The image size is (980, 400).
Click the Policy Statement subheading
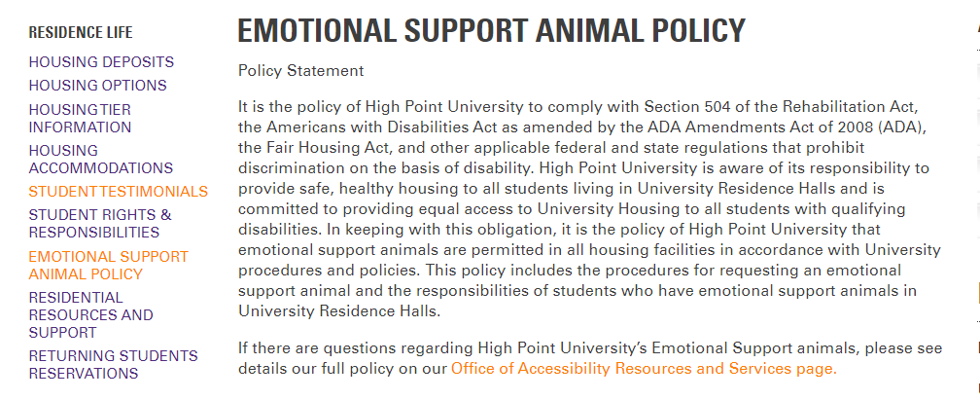pos(300,71)
